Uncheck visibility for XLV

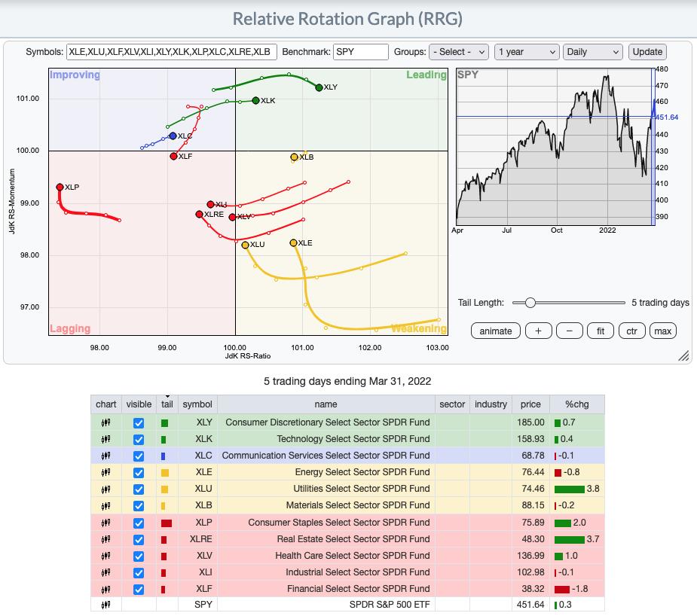tap(139, 556)
